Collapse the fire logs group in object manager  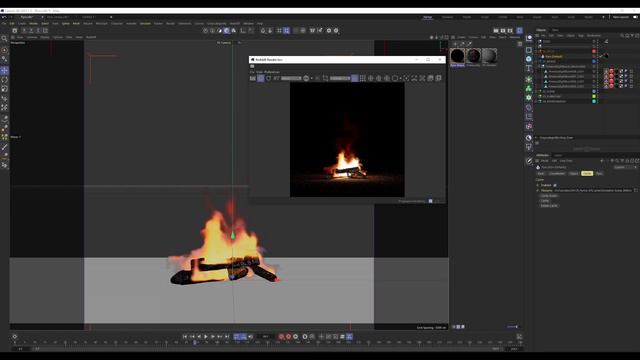tap(540, 66)
